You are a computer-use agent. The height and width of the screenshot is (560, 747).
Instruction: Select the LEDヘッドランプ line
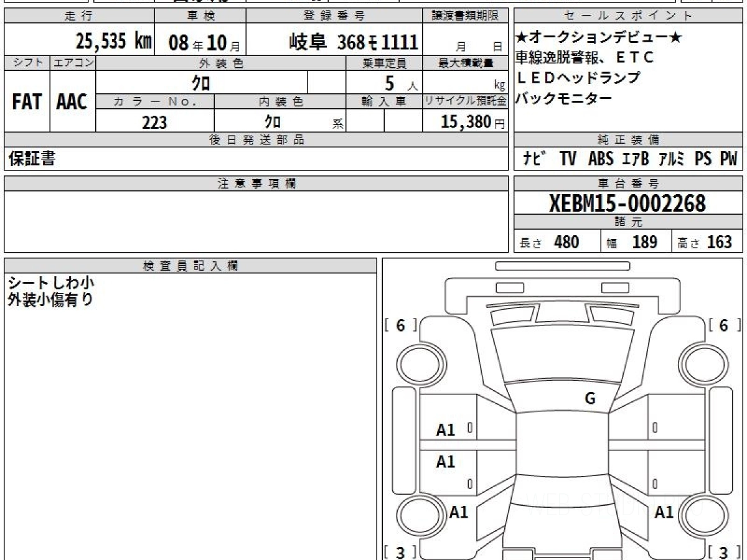(578, 78)
